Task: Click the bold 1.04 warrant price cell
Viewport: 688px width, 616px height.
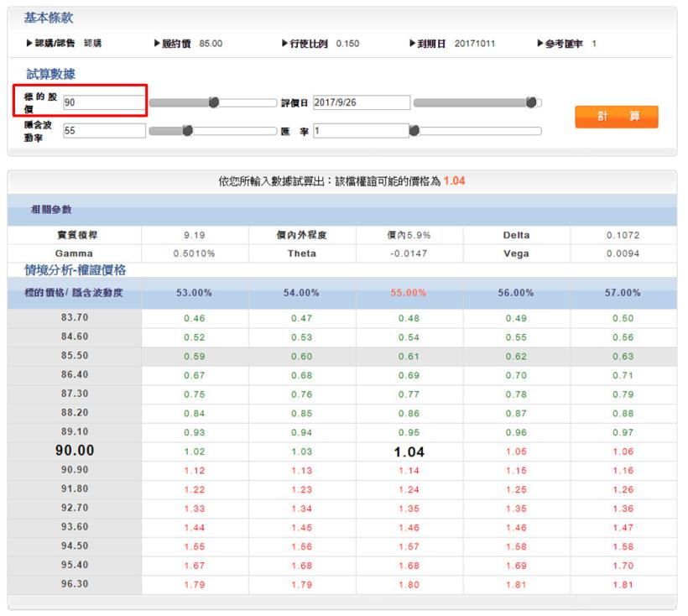Action: pyautogui.click(x=409, y=452)
